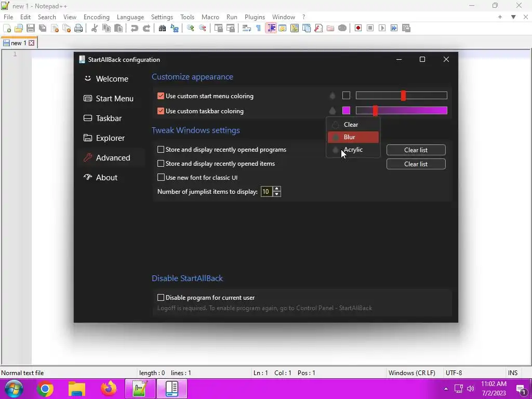The image size is (532, 399).
Task: Open the Explorer section
Action: (111, 138)
